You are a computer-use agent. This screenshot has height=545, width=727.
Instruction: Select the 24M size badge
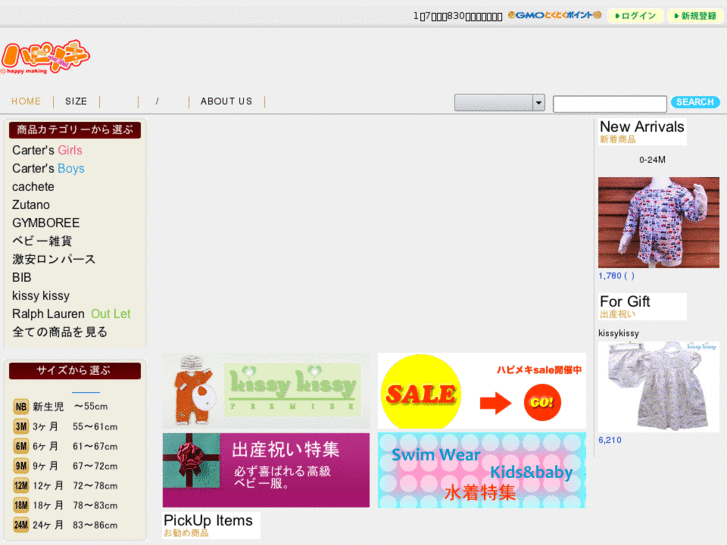(21, 525)
